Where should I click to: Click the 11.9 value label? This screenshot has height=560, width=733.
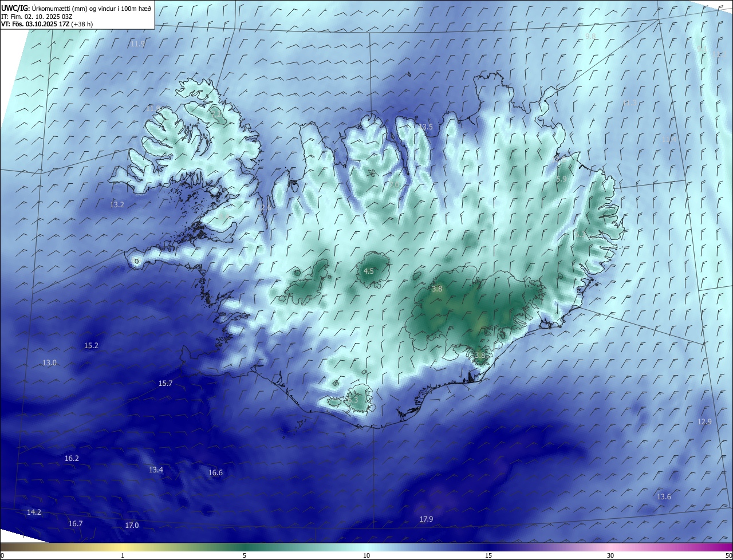pos(137,44)
